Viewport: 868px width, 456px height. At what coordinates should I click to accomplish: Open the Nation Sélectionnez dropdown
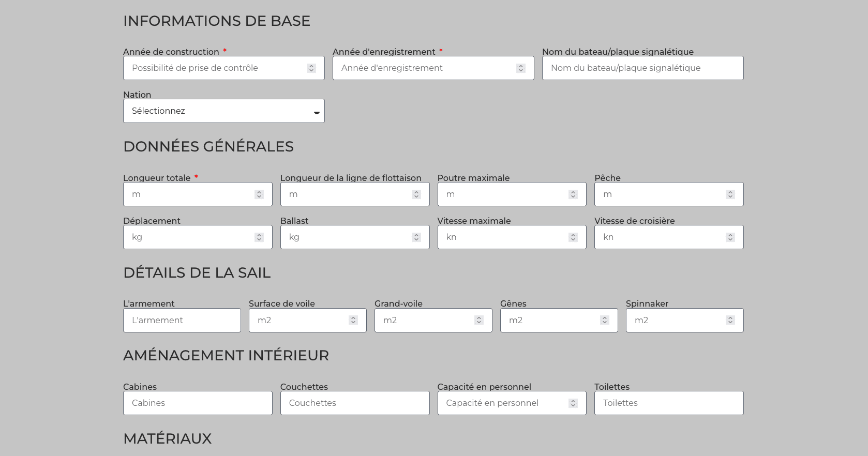(224, 111)
